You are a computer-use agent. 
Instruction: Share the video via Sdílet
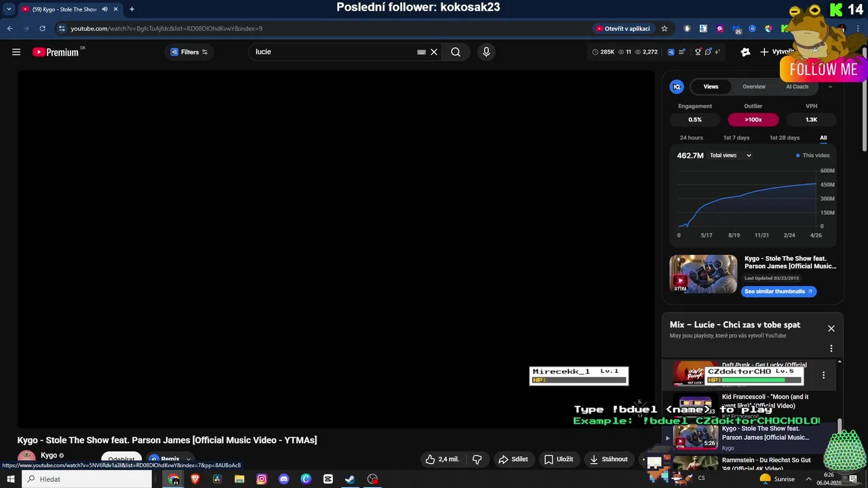[x=513, y=460]
